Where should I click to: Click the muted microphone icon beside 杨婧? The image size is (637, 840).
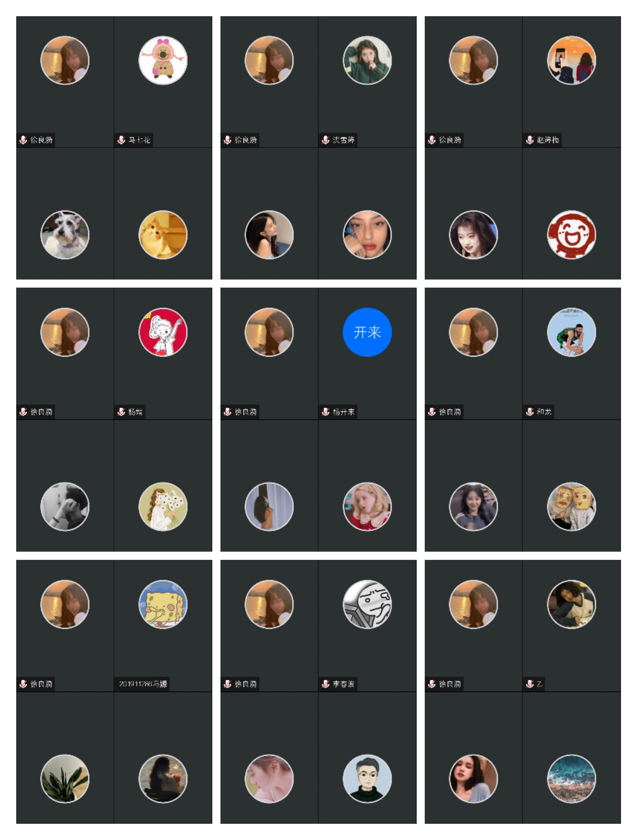click(x=121, y=412)
